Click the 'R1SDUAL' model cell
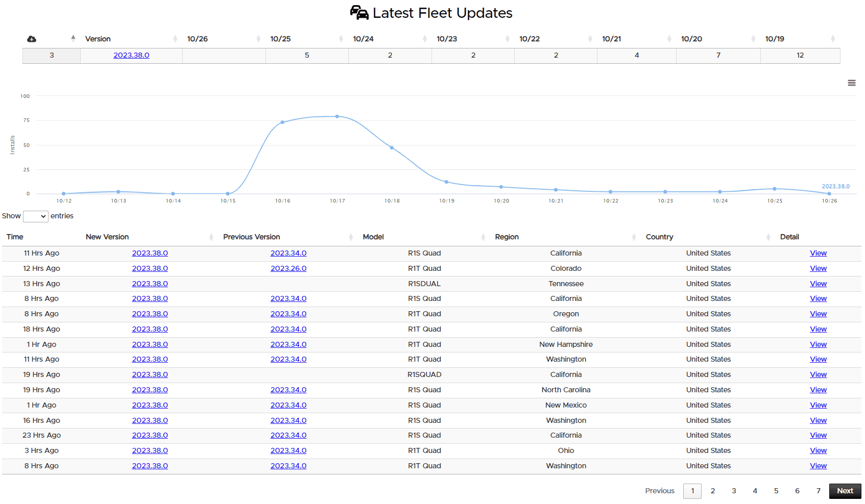The height and width of the screenshot is (504, 865). [424, 284]
